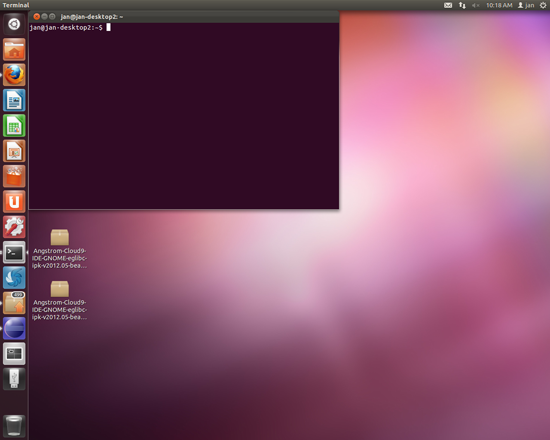Select upper Angstrom-Cloud9 package on desktop
This screenshot has height=440, width=550.
(x=59, y=249)
